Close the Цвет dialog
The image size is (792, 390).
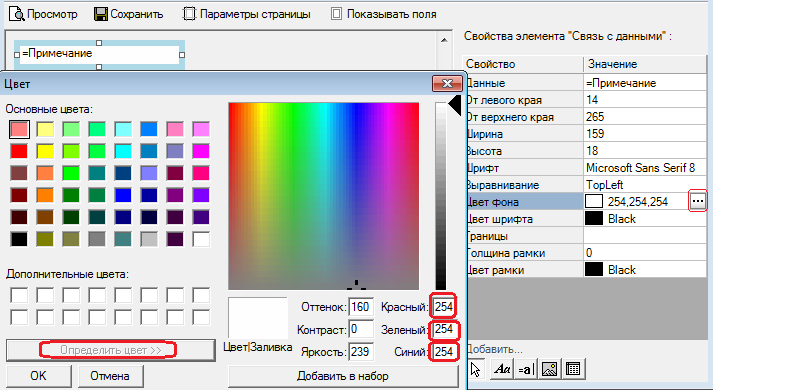pyautogui.click(x=447, y=83)
